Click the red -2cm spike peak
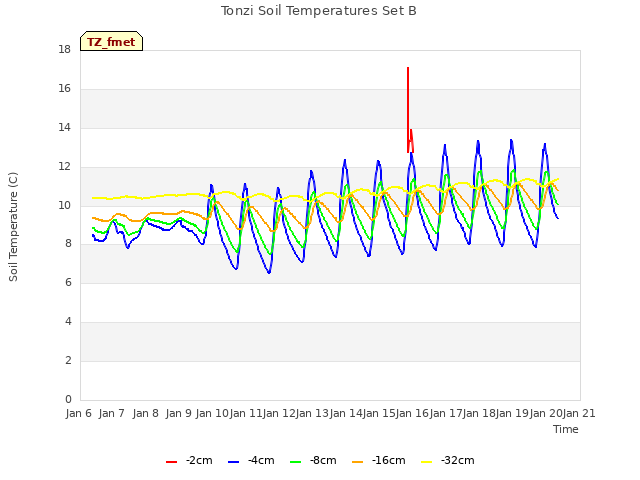Viewport: 640px width, 480px height. coord(408,68)
